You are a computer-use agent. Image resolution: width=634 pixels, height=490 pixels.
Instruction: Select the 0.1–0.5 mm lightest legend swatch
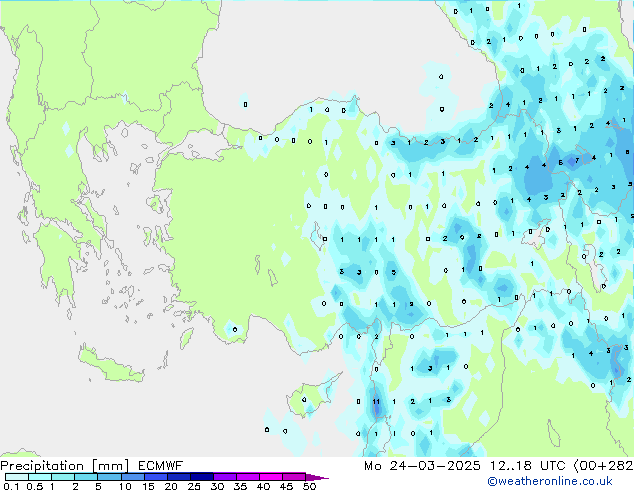(x=17, y=477)
